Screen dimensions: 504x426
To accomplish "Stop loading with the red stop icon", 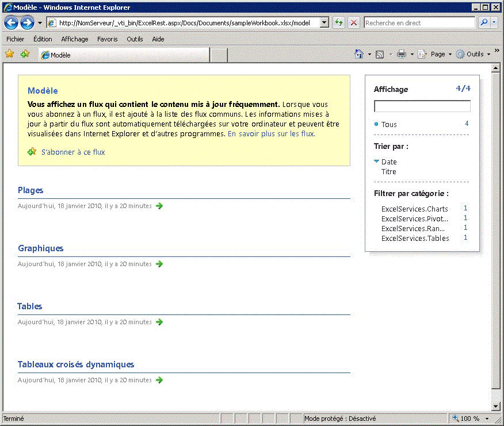I will click(352, 22).
